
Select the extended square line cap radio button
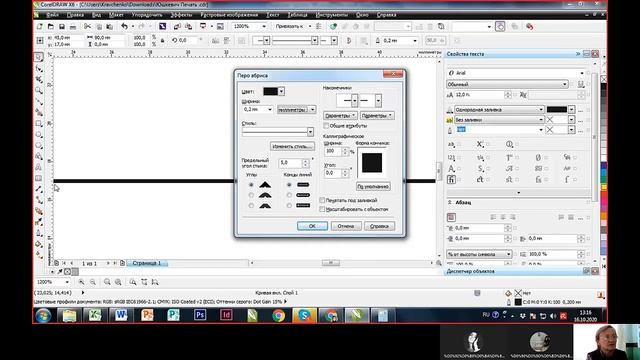click(289, 205)
